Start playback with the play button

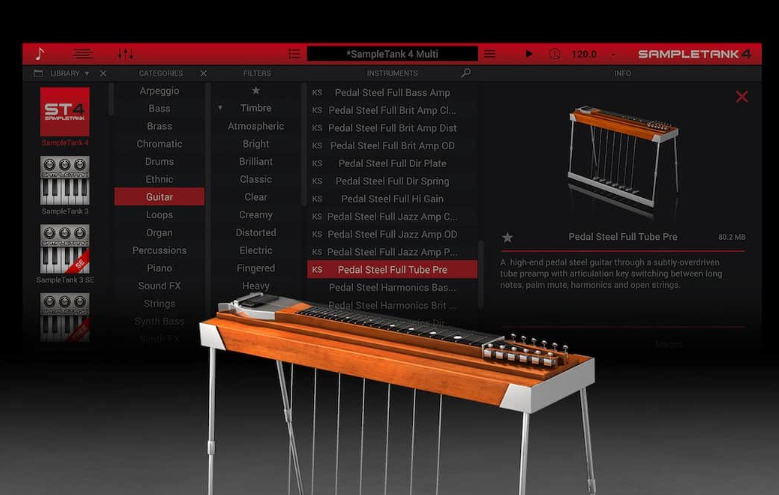point(529,54)
